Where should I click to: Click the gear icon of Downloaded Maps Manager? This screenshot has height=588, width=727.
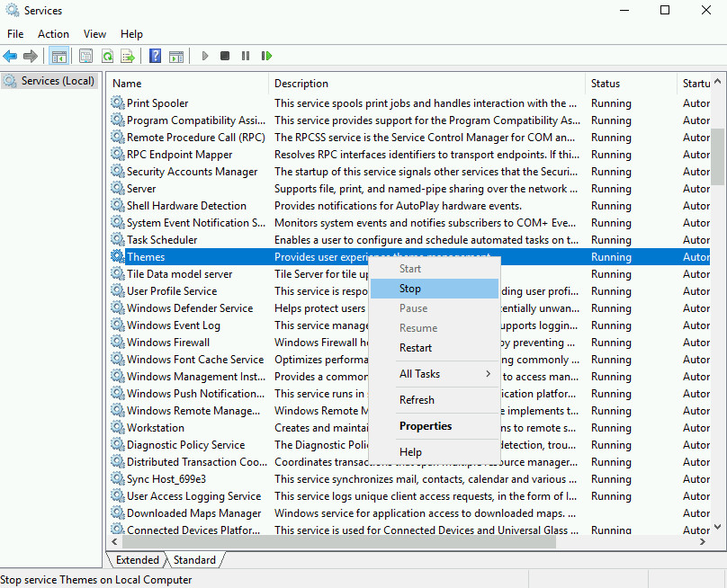coord(118,513)
